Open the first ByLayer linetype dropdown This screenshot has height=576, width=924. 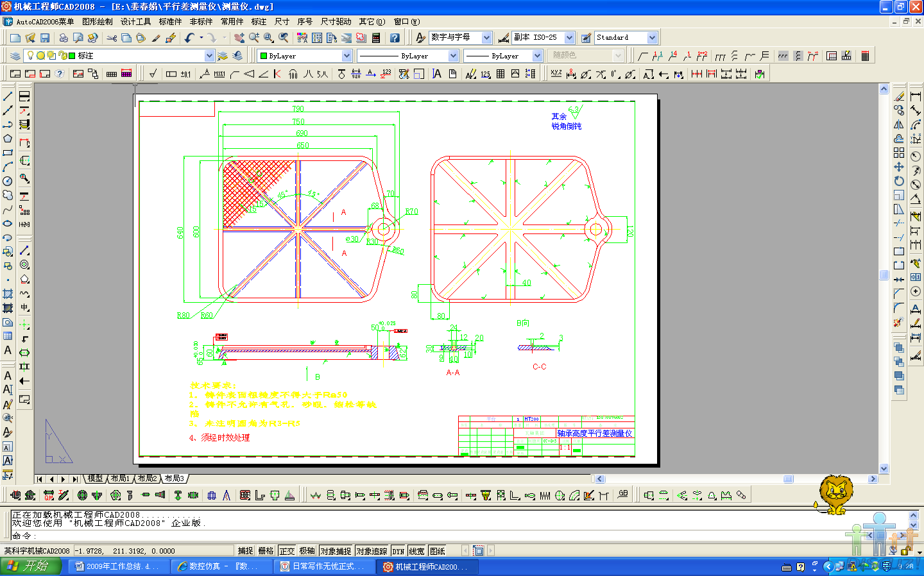tap(453, 56)
